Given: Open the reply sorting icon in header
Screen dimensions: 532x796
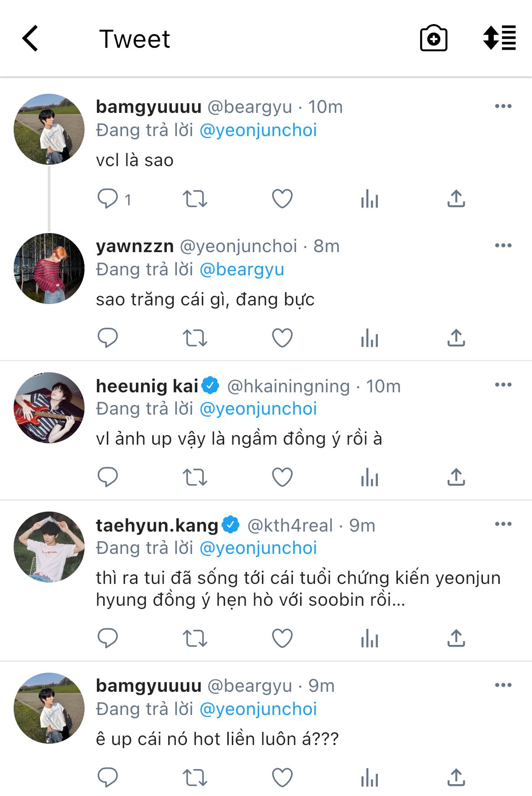Looking at the screenshot, I should point(499,38).
